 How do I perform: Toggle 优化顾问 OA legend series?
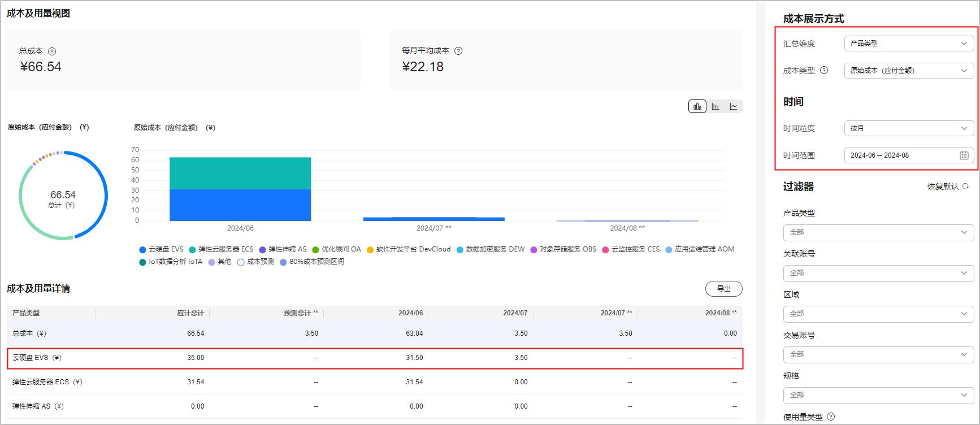point(336,249)
